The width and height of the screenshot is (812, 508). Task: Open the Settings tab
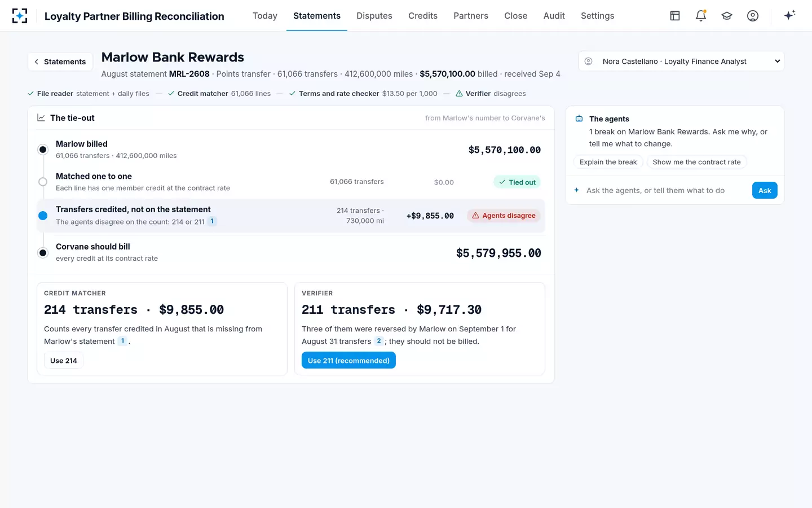[598, 16]
